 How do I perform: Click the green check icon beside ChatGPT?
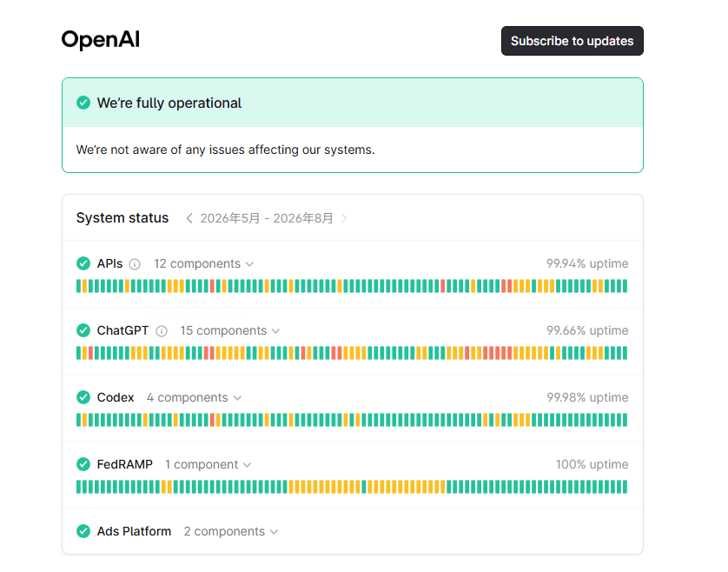click(x=83, y=330)
